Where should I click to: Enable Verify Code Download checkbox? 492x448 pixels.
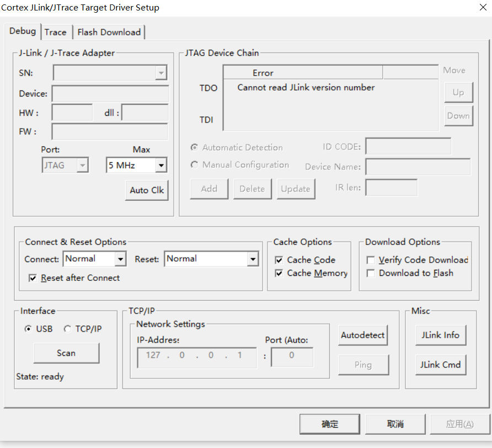(371, 260)
